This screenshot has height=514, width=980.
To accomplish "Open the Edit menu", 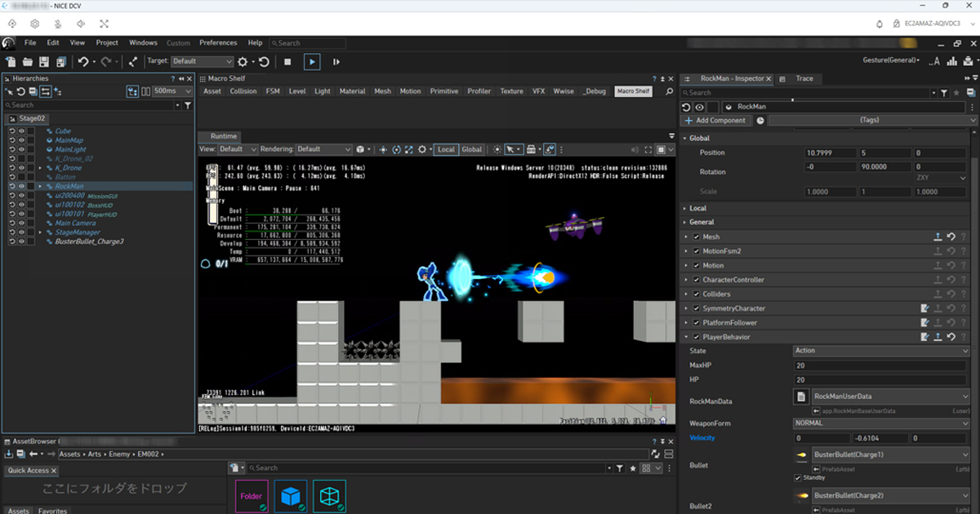I will click(x=53, y=42).
